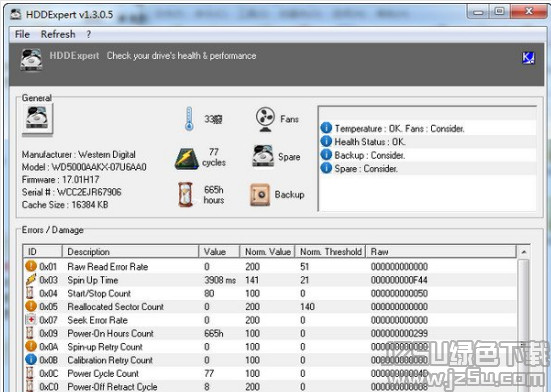The height and width of the screenshot is (392, 551).
Task: Click the '77 cycles' value
Action: (214, 157)
